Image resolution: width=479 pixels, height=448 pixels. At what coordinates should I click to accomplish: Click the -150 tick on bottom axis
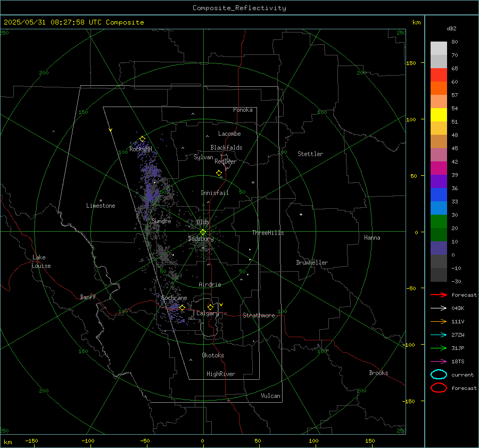click(x=31, y=441)
